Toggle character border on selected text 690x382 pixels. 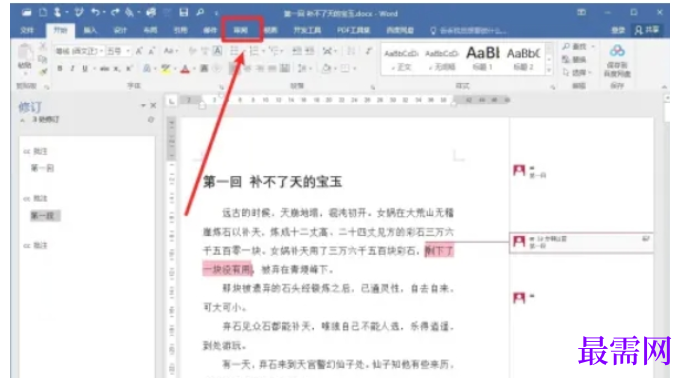[x=217, y=51]
